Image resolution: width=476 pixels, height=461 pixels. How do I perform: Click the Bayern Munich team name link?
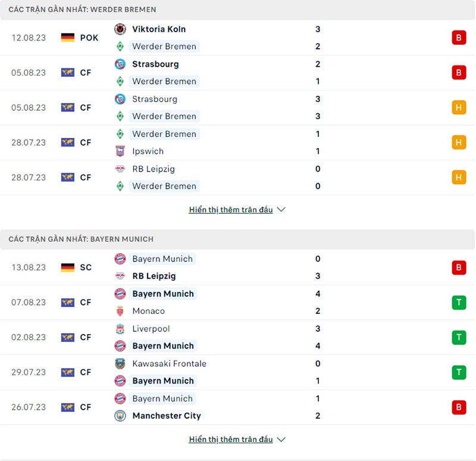163,259
